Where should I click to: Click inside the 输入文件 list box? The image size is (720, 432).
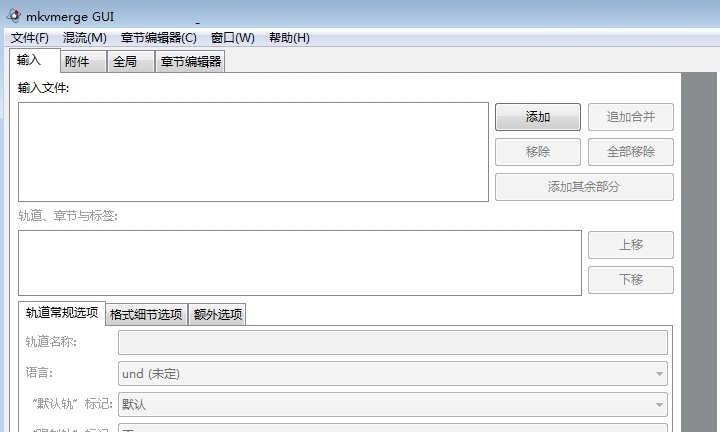[253, 152]
